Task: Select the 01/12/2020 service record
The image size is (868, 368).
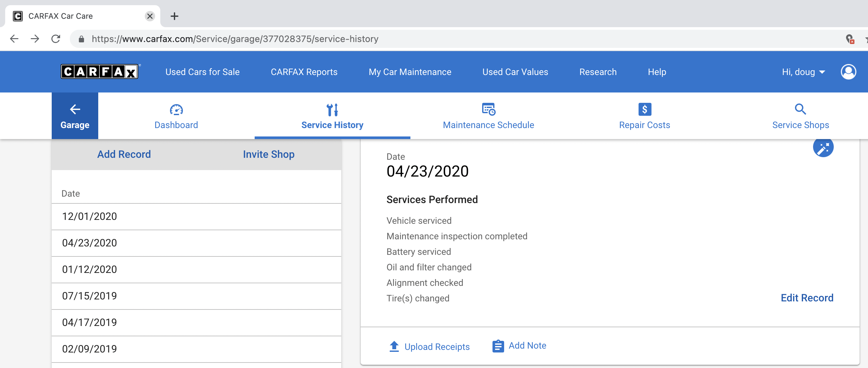Action: pos(196,269)
